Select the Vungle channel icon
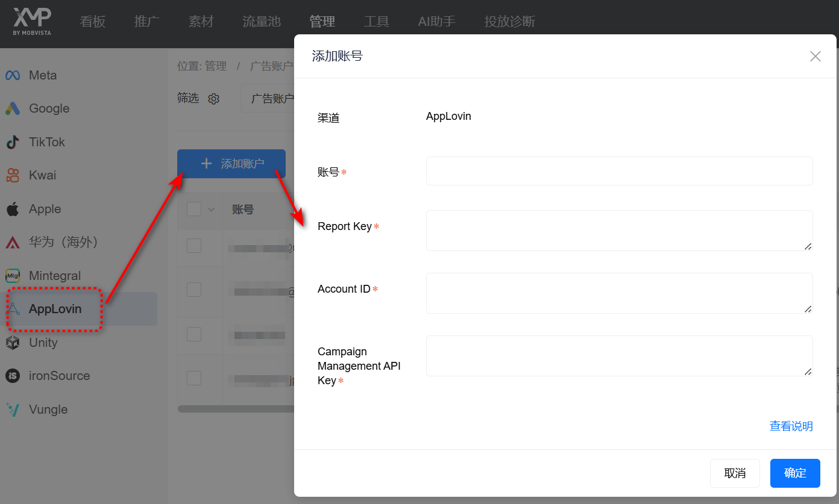The height and width of the screenshot is (504, 839). click(x=12, y=409)
